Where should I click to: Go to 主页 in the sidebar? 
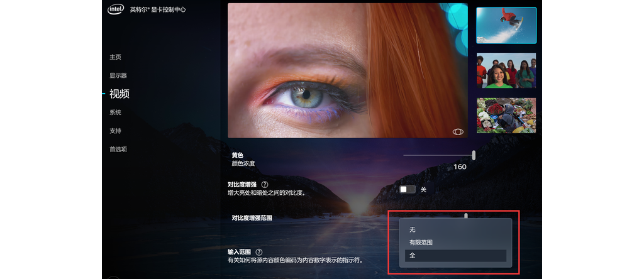click(x=115, y=57)
